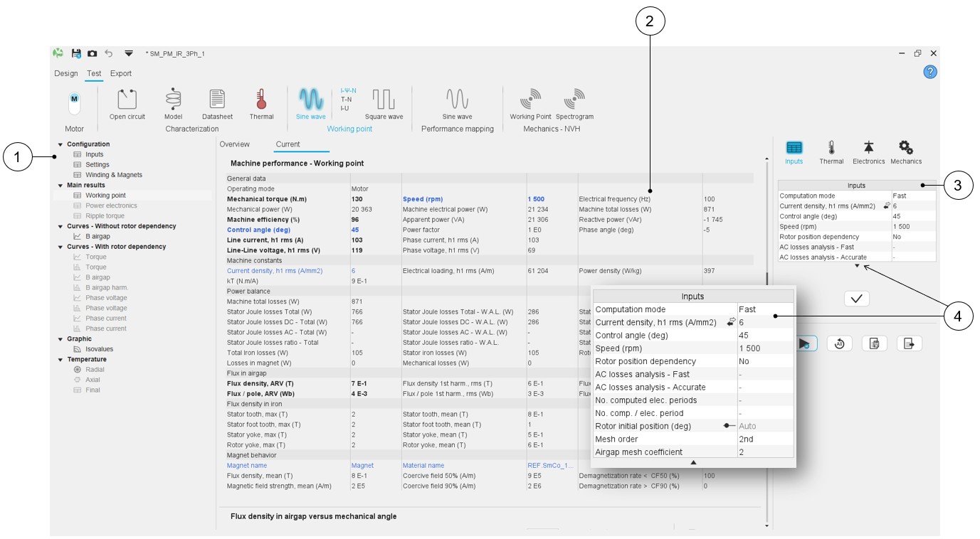The image size is (980, 539).
Task: Switch to the Design tab
Action: coord(66,73)
